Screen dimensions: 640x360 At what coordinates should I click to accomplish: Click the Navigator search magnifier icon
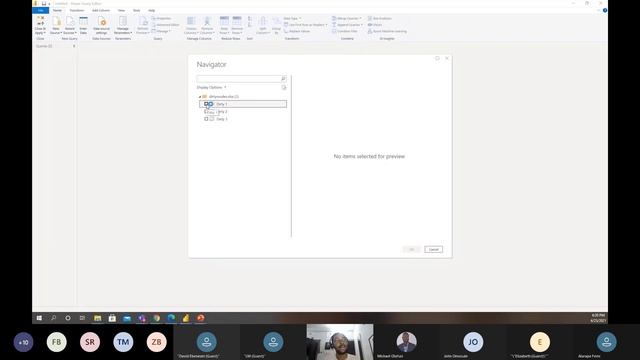pyautogui.click(x=283, y=78)
